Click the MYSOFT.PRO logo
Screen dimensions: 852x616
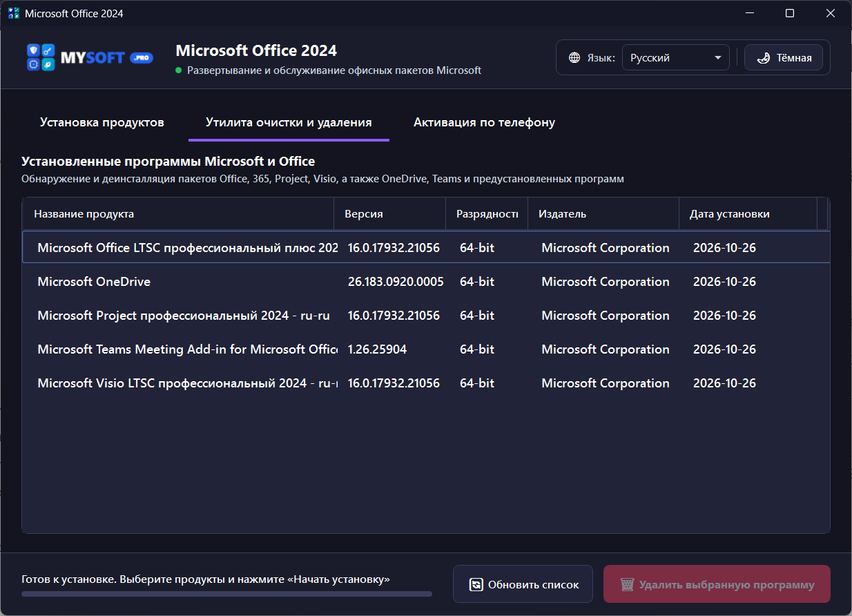(x=89, y=58)
